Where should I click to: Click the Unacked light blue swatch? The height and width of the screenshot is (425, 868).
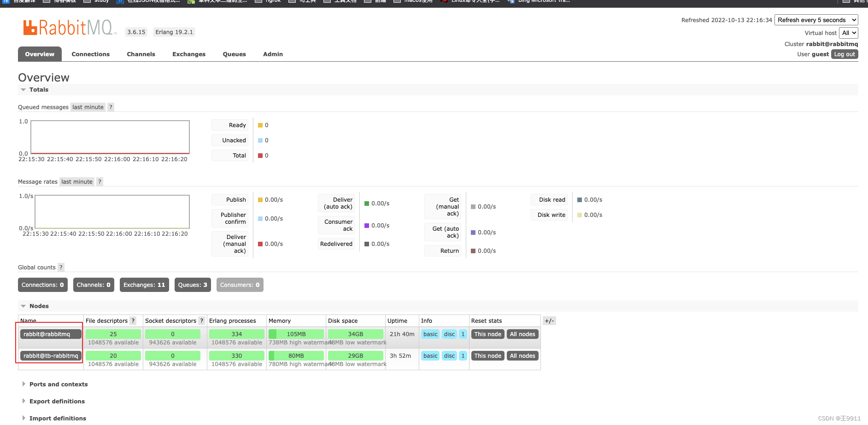pyautogui.click(x=260, y=140)
